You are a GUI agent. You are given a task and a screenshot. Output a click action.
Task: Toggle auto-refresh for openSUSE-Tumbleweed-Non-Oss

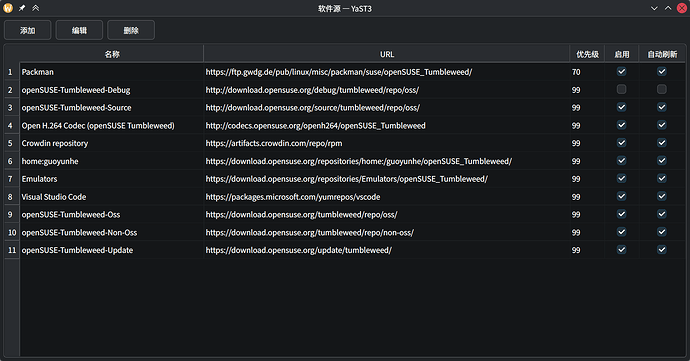(662, 232)
